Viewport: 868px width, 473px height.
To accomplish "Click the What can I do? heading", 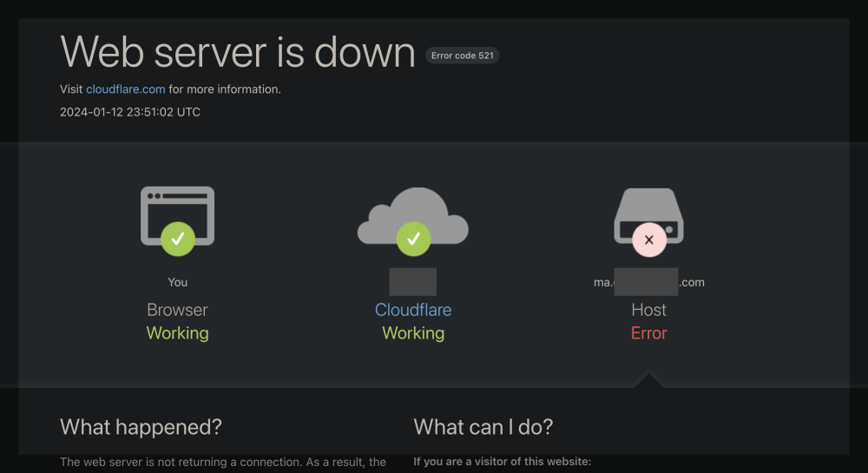I will [x=483, y=426].
